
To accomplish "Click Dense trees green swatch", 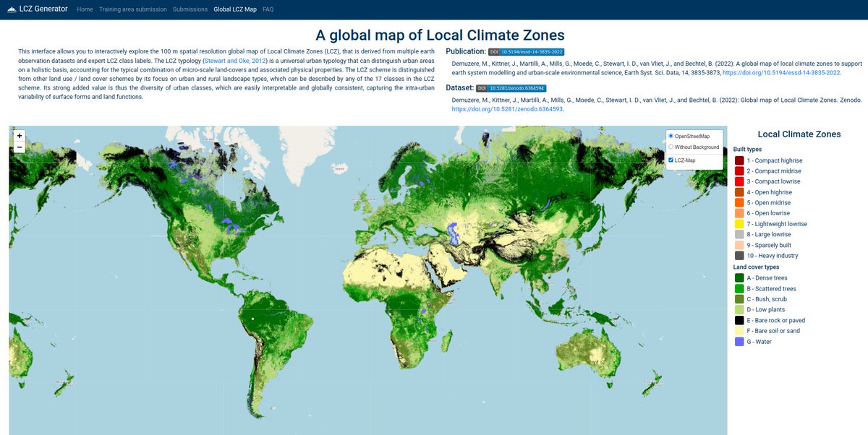I will coord(739,277).
